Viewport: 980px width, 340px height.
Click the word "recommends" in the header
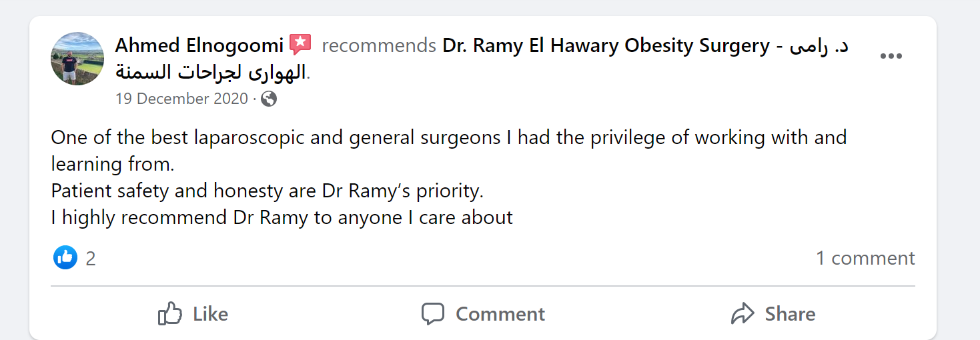379,46
